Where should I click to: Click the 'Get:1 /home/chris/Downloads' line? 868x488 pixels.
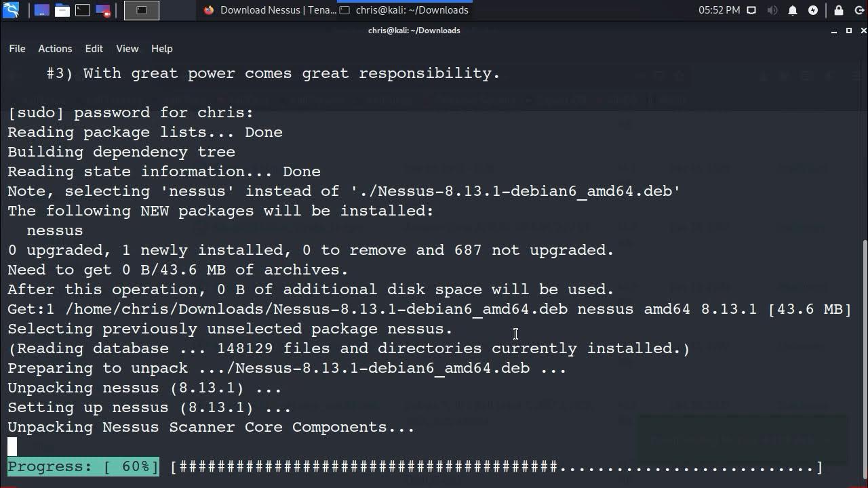(x=429, y=309)
